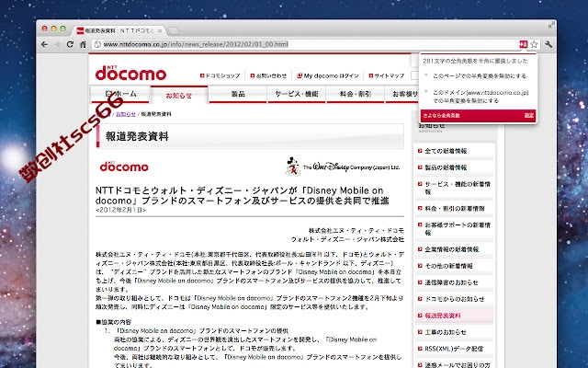The width and height of the screenshot is (588, 368).
Task: Select the 料金・割引 navigation tab
Action: coord(356,94)
